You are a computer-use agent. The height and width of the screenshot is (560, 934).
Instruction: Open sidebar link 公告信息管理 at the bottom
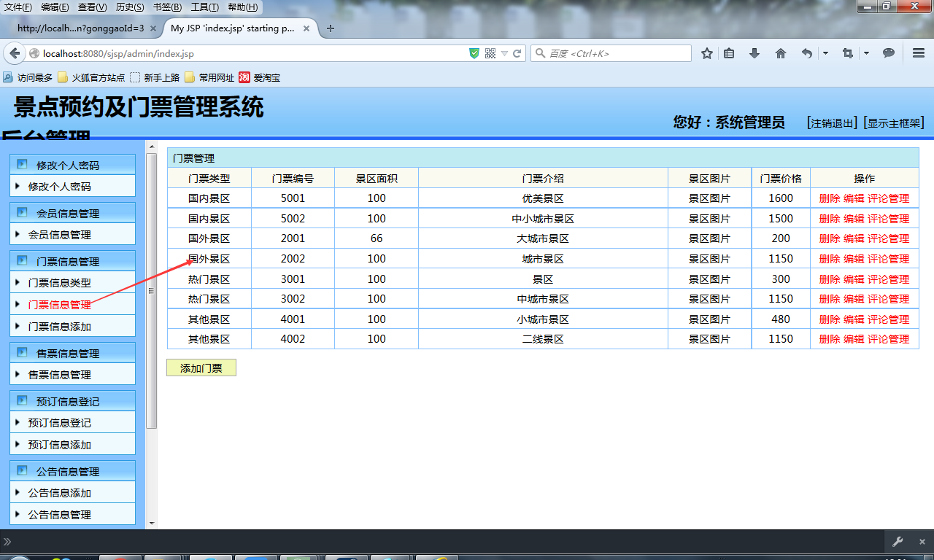coord(60,515)
